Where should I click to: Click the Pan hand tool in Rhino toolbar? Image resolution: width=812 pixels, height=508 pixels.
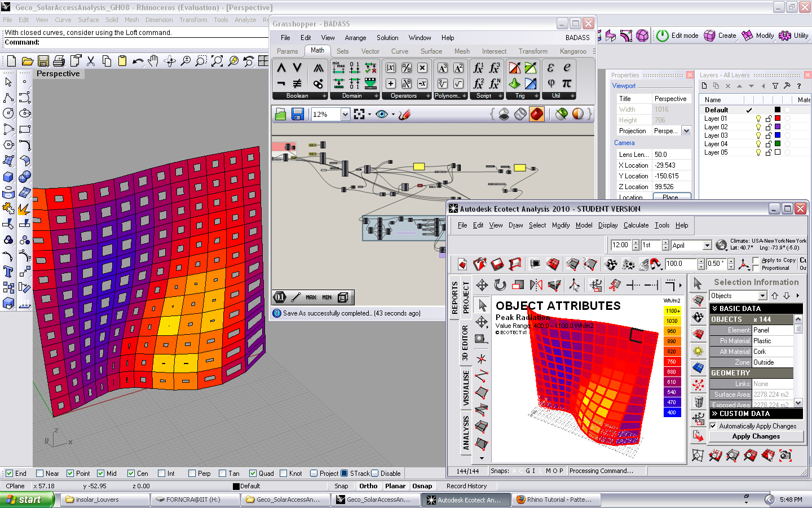[x=153, y=61]
